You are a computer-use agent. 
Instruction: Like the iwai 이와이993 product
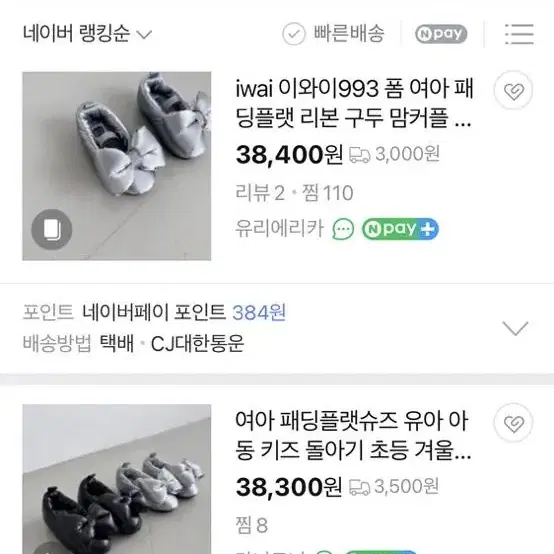tap(513, 91)
